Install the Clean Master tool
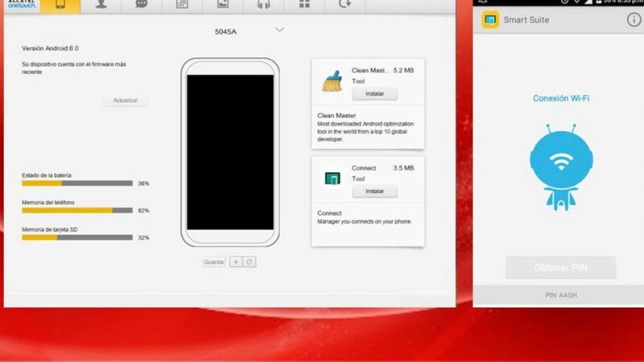Viewport: 644px width, 362px height. pyautogui.click(x=374, y=93)
